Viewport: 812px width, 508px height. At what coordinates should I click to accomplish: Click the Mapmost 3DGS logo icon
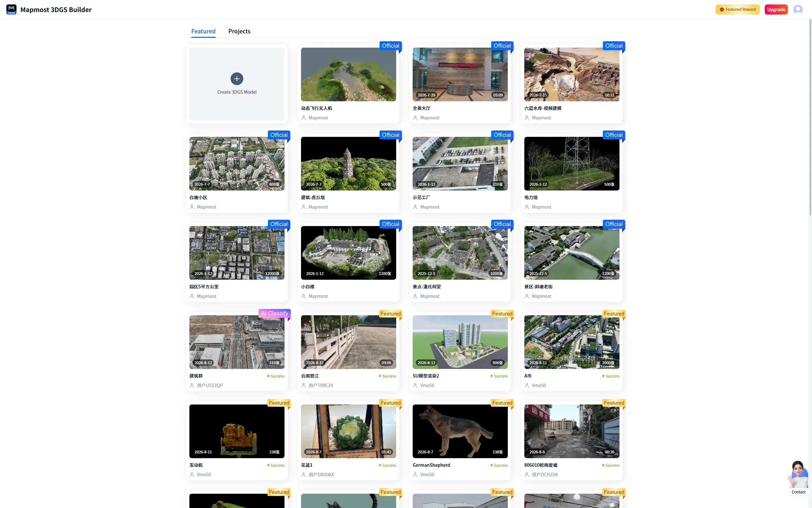pos(11,10)
